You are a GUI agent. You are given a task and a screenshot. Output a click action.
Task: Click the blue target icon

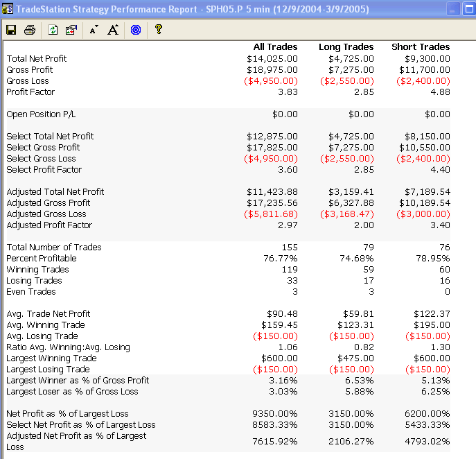(136, 30)
